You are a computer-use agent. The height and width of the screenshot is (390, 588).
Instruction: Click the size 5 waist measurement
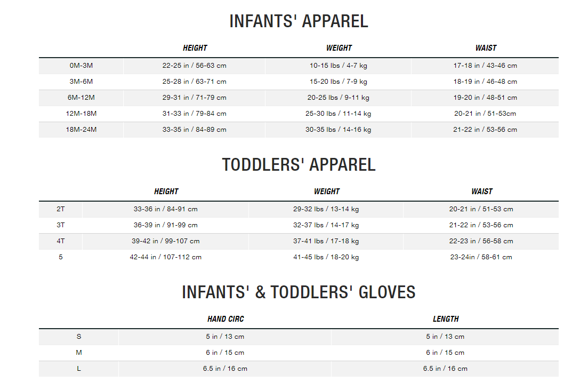pyautogui.click(x=481, y=257)
